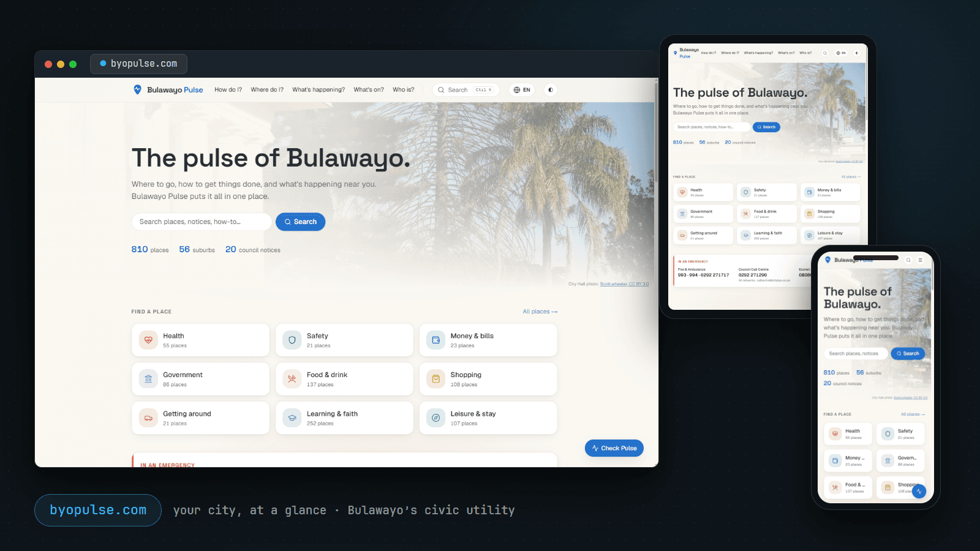
Task: Click the Shopping bag icon in desktop view
Action: [x=435, y=379]
